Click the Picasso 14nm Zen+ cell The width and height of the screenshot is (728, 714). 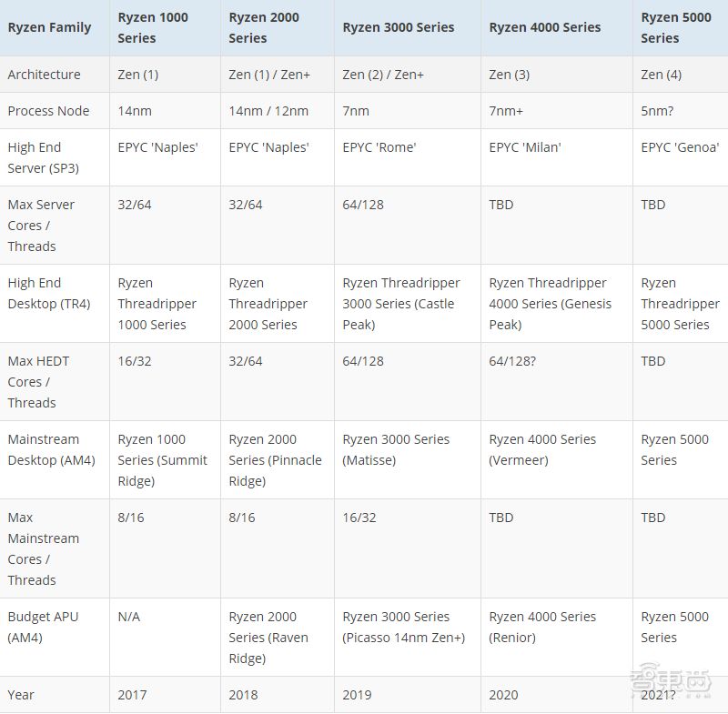coord(403,627)
